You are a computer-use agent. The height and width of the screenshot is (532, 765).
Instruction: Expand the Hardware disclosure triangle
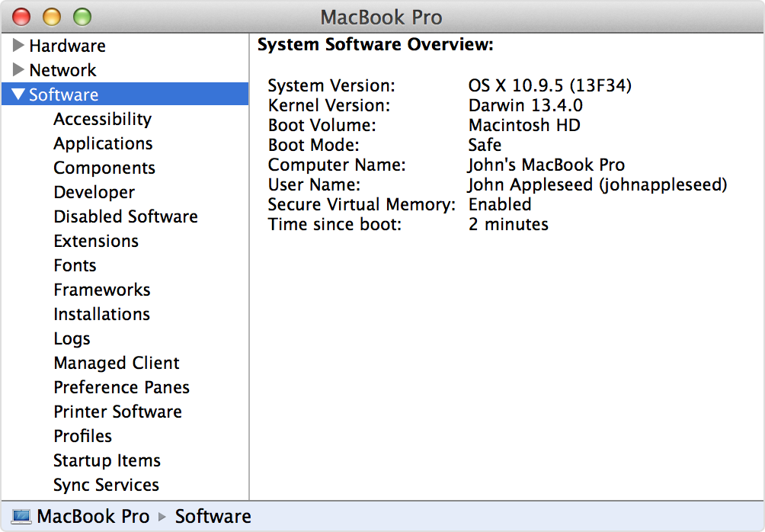18,46
